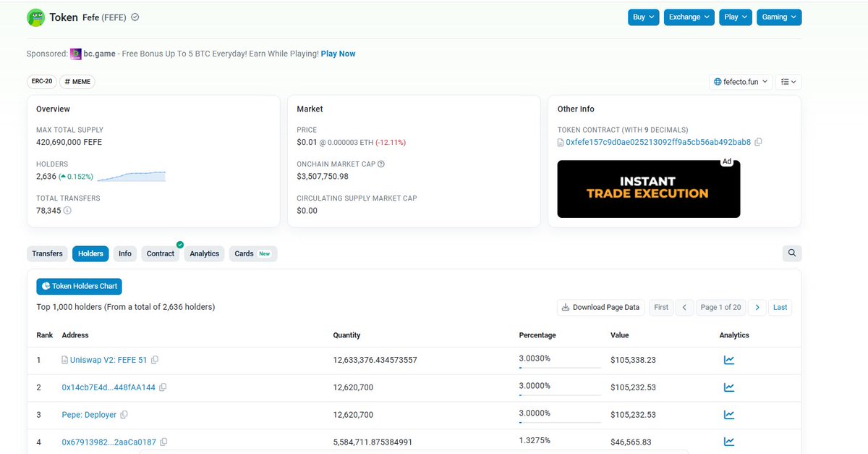Open analytics chart for Pepe: Deployer
Screen dimensions: 868x454
(729, 415)
